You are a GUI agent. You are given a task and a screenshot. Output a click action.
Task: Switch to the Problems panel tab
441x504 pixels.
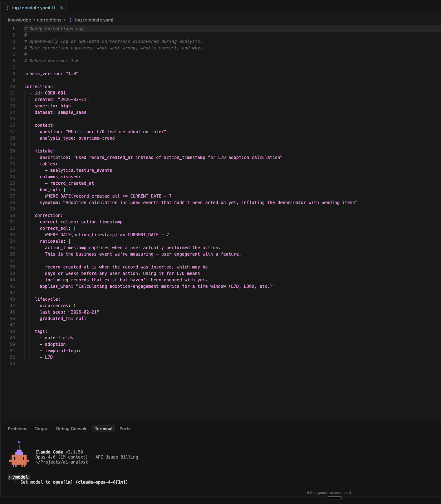click(17, 428)
